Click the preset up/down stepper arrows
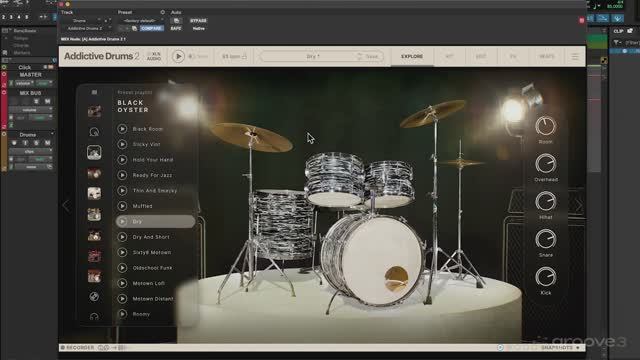The image size is (640, 360). (x=360, y=56)
